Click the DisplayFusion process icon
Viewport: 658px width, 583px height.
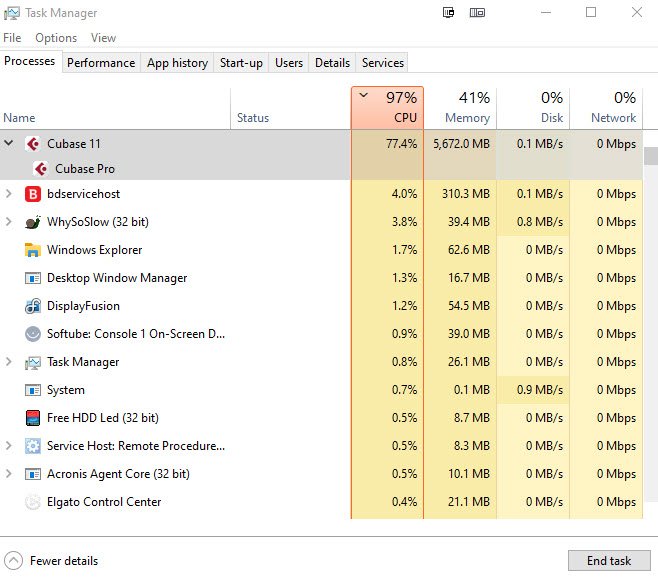click(33, 306)
